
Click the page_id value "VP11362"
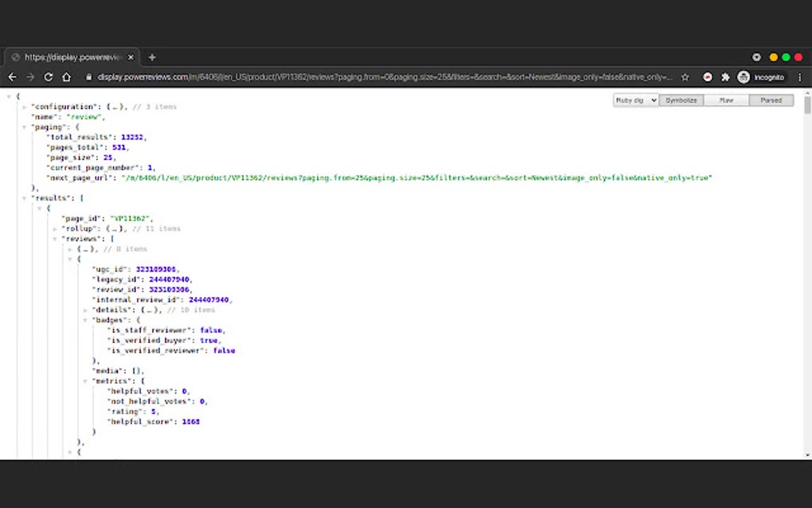[130, 218]
